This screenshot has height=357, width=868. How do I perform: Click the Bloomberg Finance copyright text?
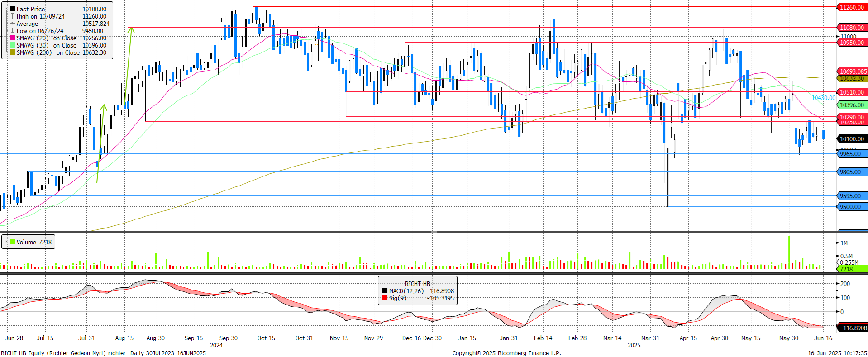(506, 353)
